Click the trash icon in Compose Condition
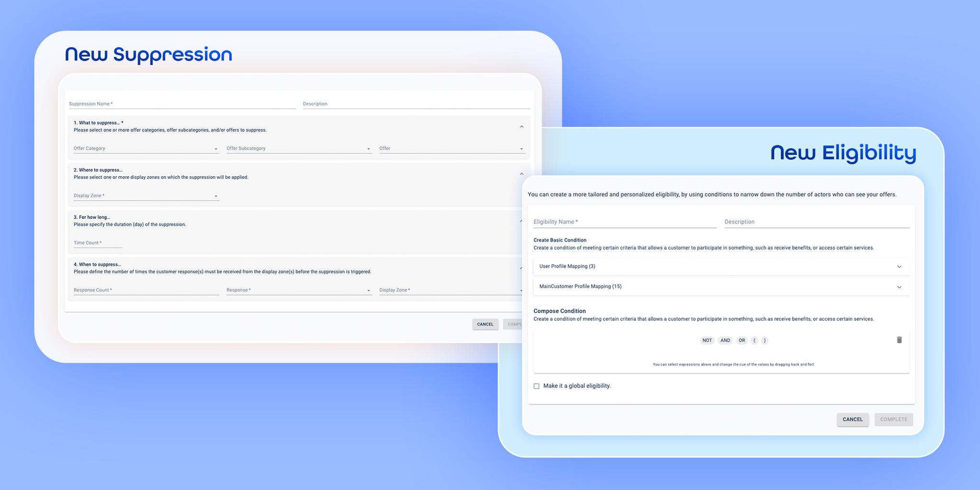The height and width of the screenshot is (490, 980). [899, 340]
